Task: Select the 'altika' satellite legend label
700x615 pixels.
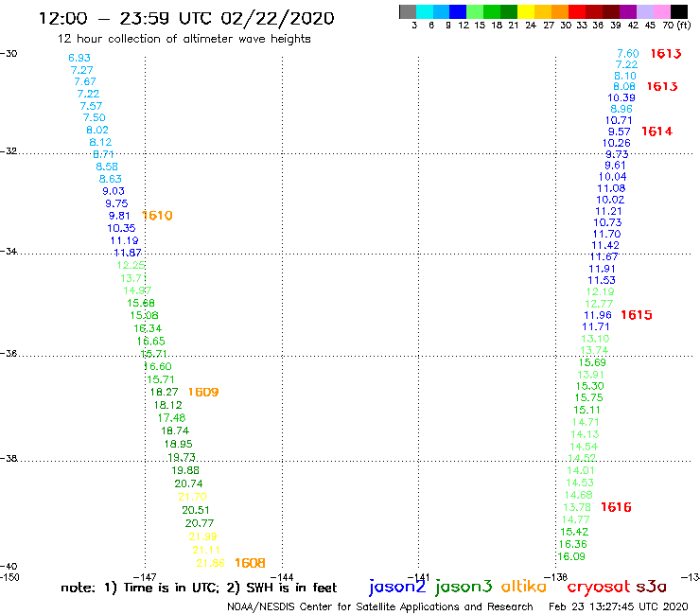Action: 524,586
